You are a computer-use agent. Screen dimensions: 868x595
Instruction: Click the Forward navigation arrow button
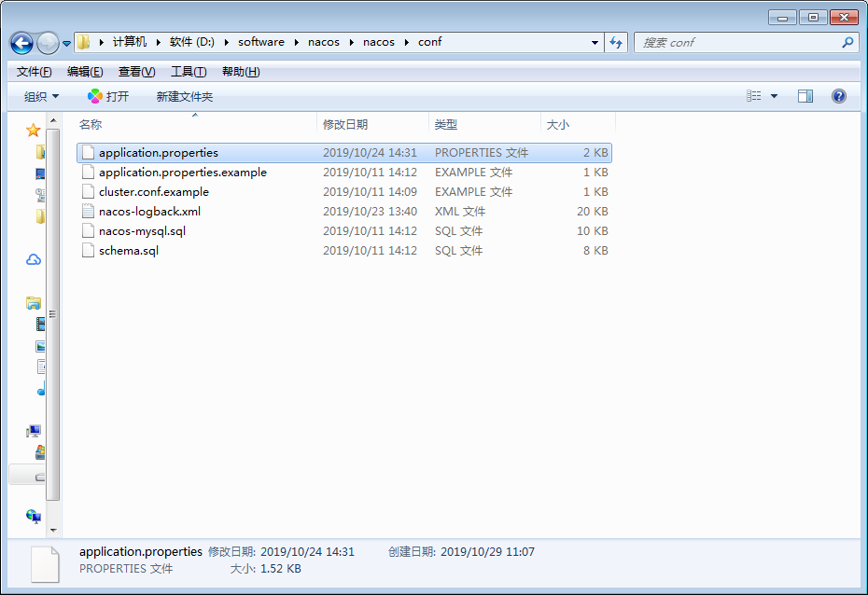click(48, 43)
